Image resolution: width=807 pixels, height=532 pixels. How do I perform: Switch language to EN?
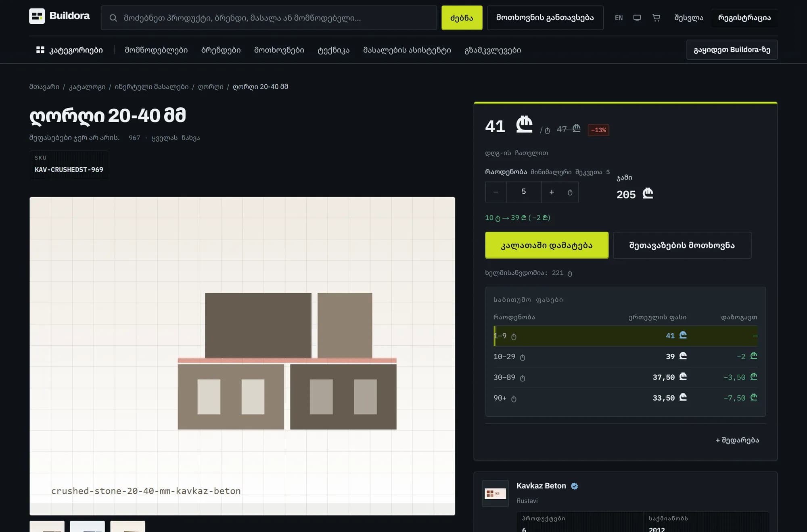[619, 18]
